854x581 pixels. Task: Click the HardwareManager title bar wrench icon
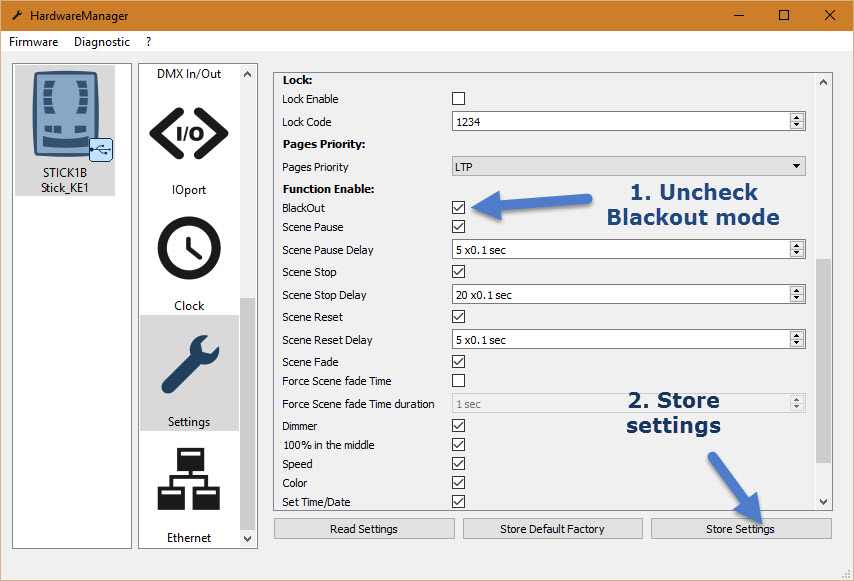17,15
